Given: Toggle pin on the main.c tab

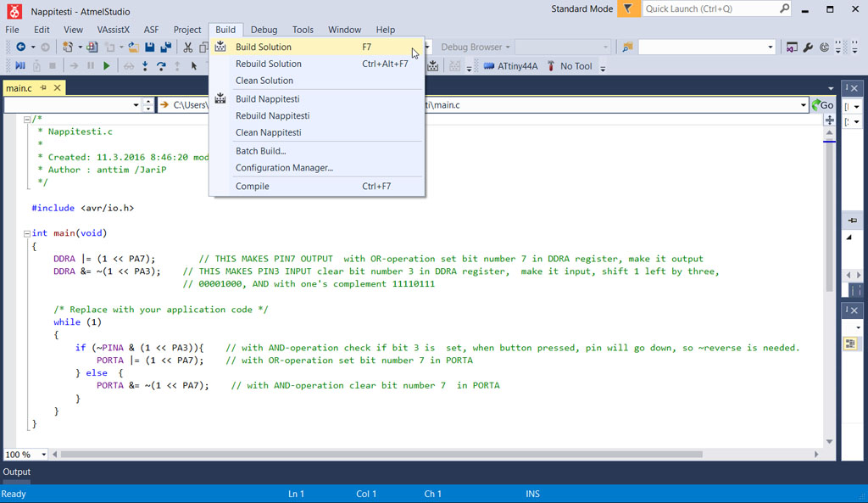Looking at the screenshot, I should tap(43, 87).
